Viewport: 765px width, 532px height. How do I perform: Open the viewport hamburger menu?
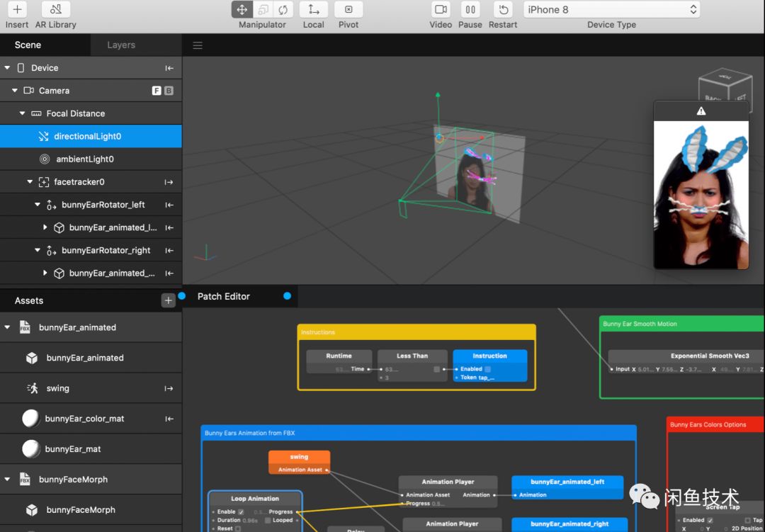198,45
